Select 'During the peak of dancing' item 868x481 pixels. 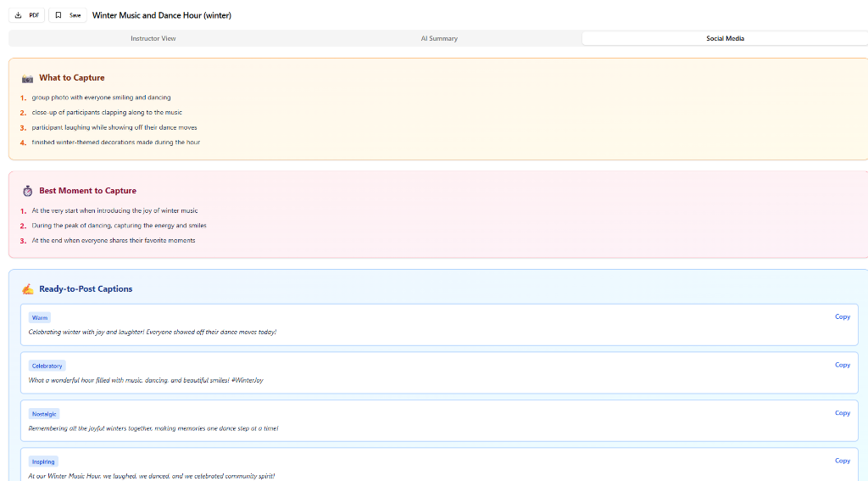click(x=119, y=226)
